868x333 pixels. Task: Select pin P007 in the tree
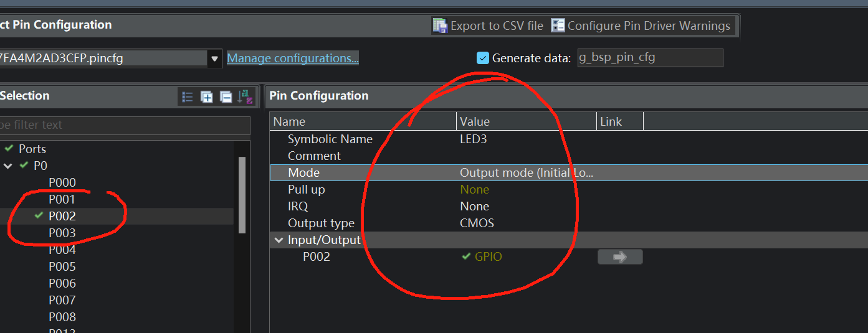(62, 300)
